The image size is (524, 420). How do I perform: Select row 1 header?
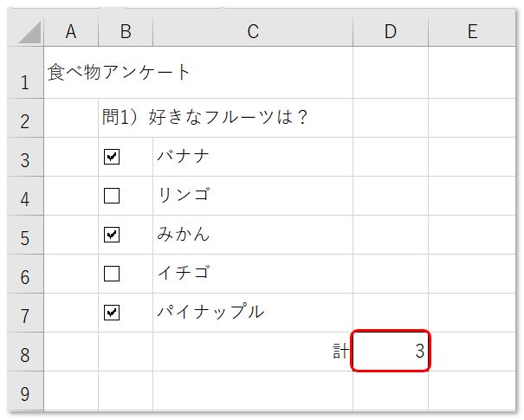(25, 73)
